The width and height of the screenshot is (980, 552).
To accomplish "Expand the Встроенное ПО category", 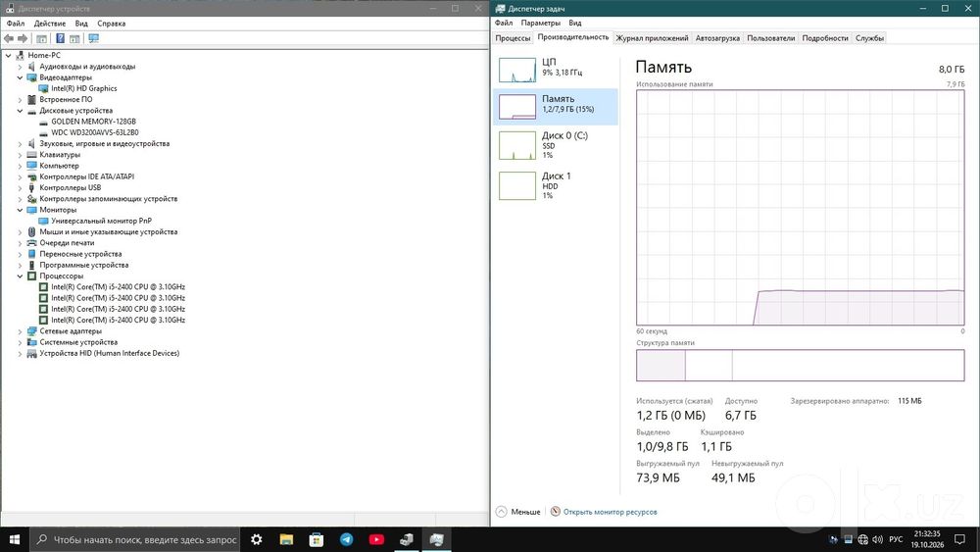I will pos(20,99).
